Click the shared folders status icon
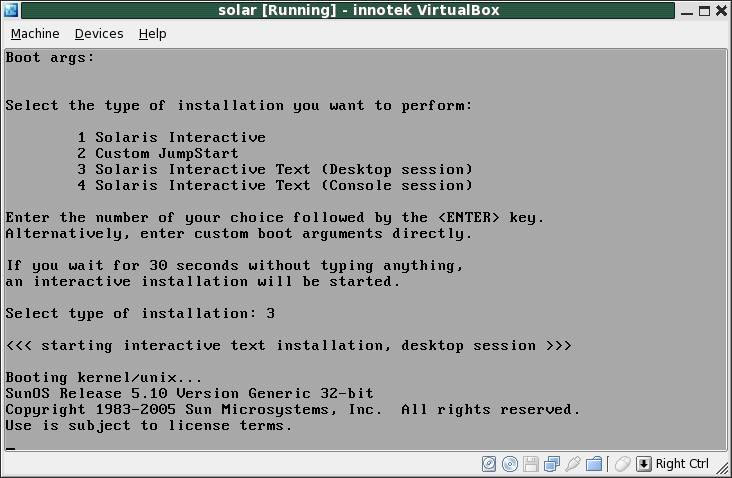The width and height of the screenshot is (732, 478). click(594, 464)
